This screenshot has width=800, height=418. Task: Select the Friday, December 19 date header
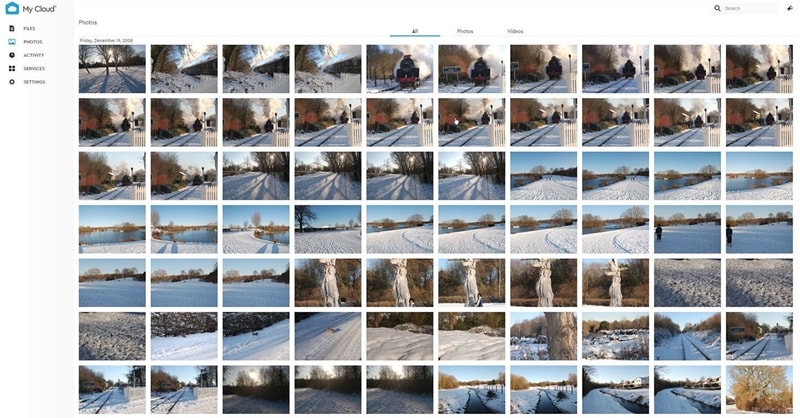pos(106,40)
